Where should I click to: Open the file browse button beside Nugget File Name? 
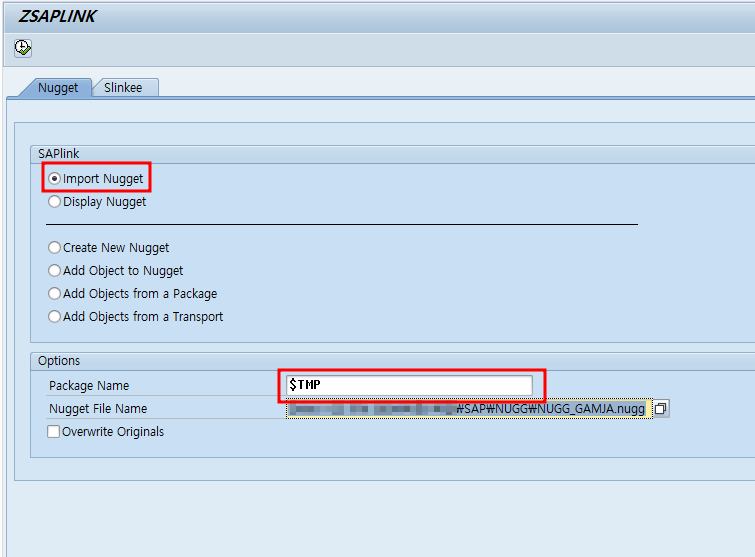[x=661, y=409]
